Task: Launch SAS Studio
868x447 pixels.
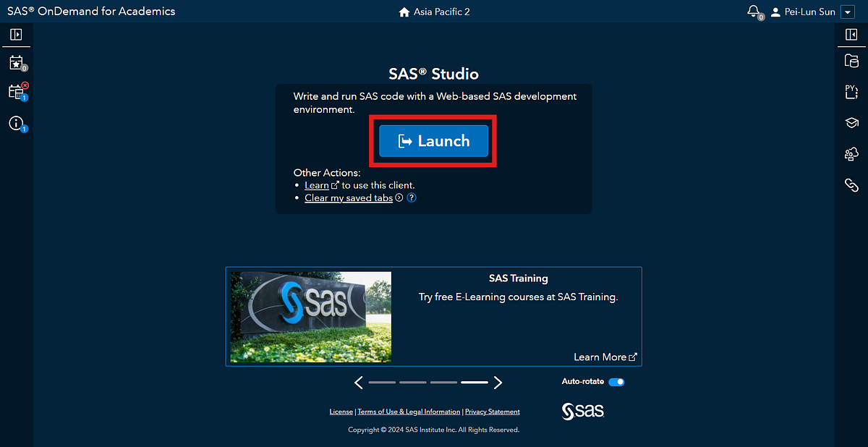Action: 433,141
